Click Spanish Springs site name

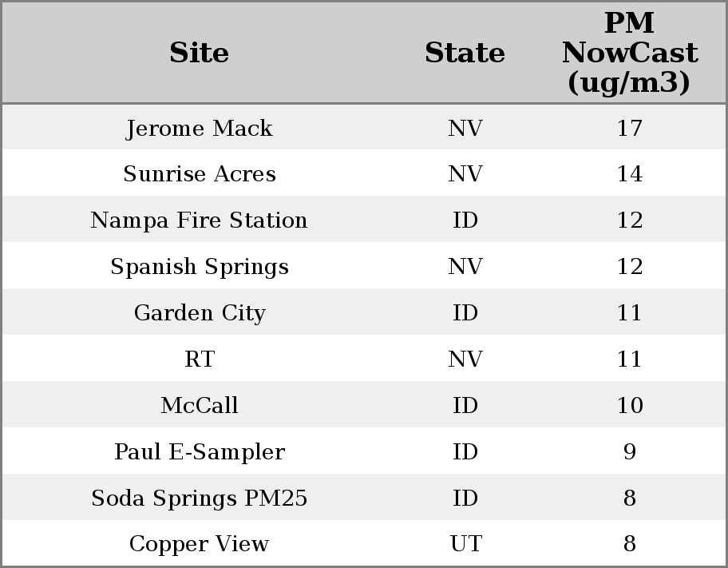click(199, 267)
